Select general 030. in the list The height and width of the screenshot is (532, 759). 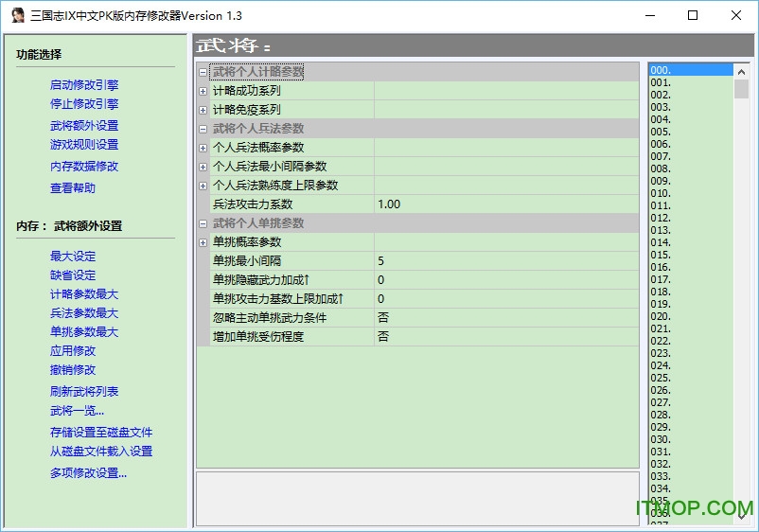[x=691, y=439]
